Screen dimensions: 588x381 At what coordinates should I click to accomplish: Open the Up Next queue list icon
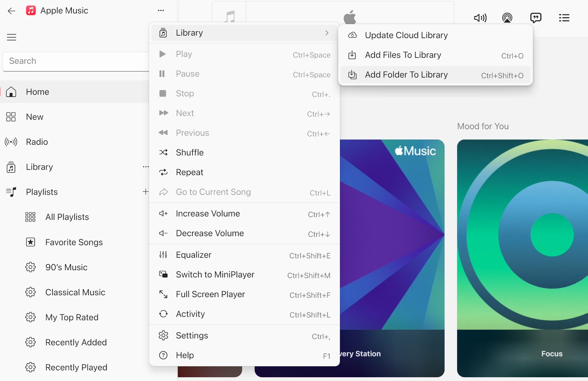click(x=564, y=18)
